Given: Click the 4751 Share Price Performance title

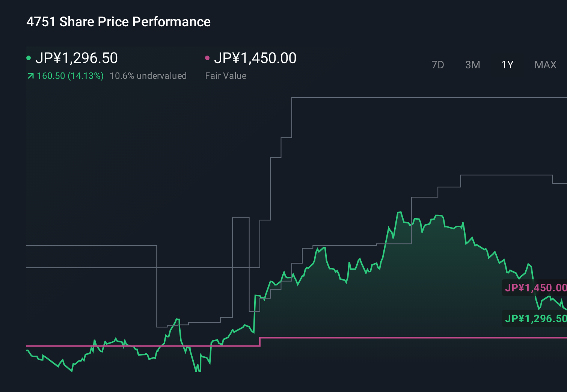Looking at the screenshot, I should [x=118, y=21].
